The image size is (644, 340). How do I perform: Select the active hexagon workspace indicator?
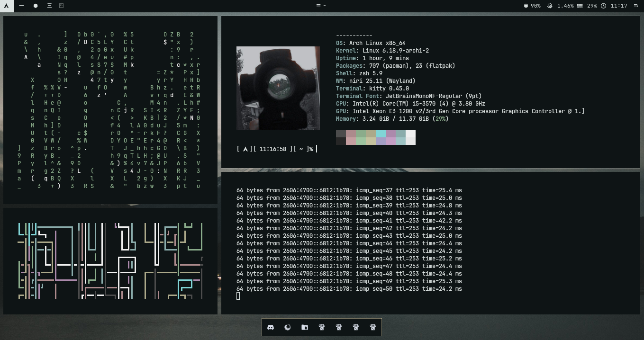click(x=36, y=6)
